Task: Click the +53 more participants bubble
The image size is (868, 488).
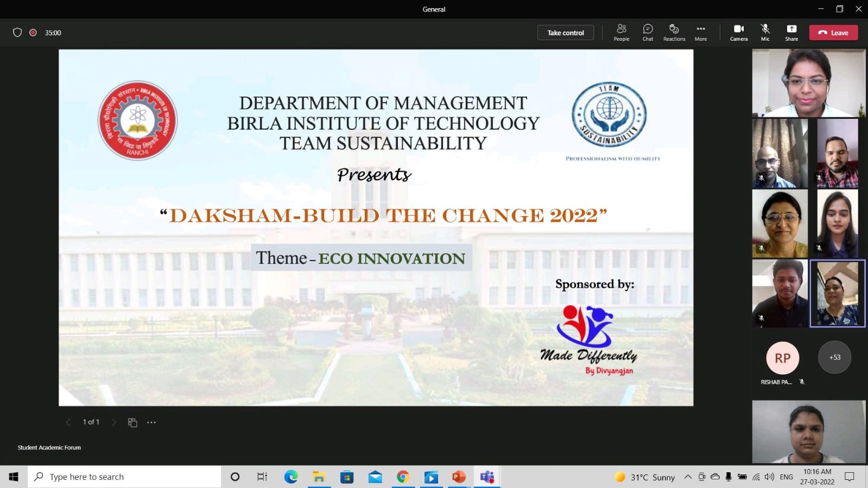Action: [834, 357]
